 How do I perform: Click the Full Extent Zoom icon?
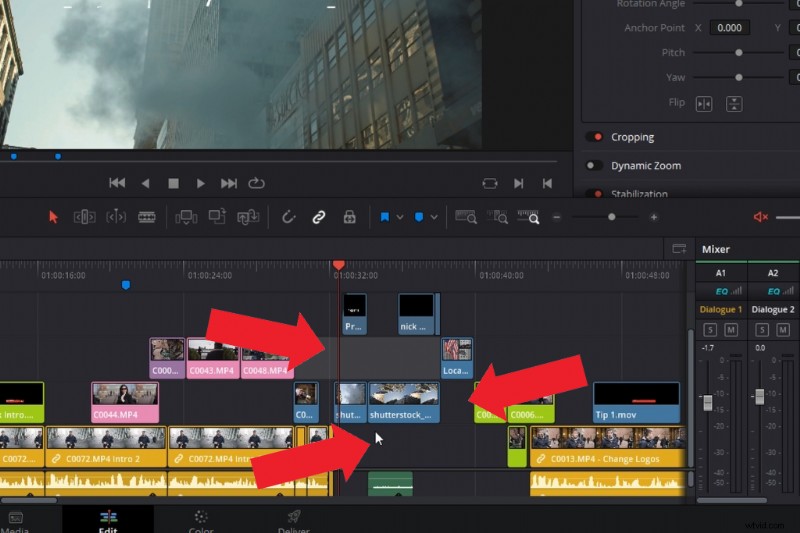click(x=466, y=217)
